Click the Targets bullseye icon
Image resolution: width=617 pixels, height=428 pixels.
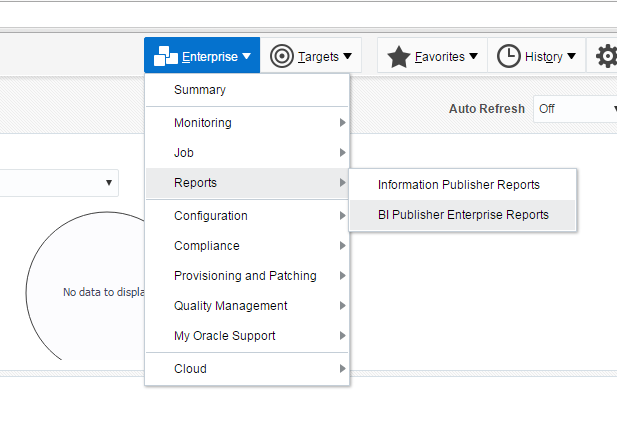click(282, 56)
